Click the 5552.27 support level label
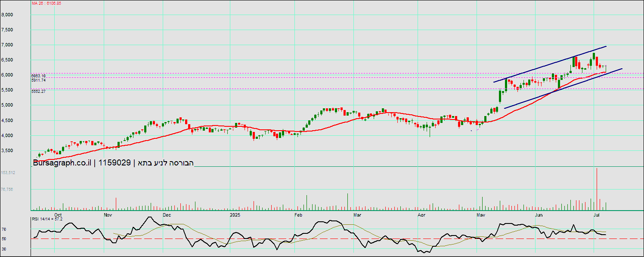Screen dimensions: 644x257 click(38, 91)
